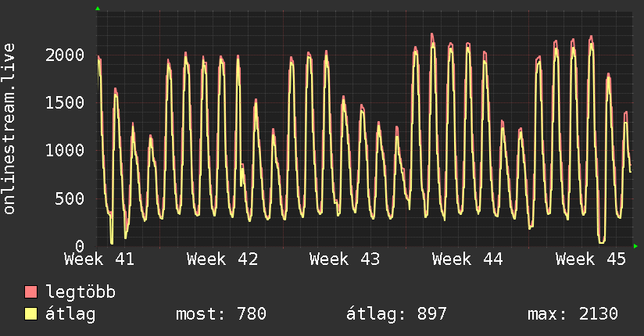Click the '2000' y-axis tick label
Viewport: 644px width, 336px height.
(x=65, y=55)
